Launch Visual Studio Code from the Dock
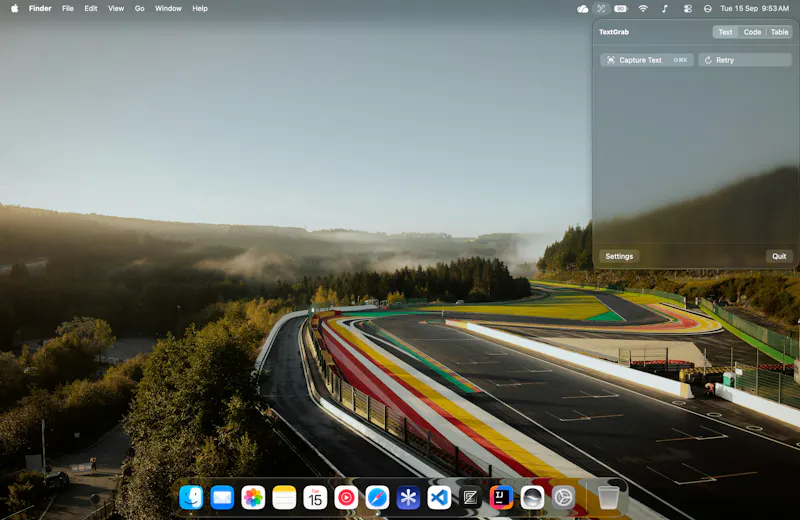 pos(439,498)
